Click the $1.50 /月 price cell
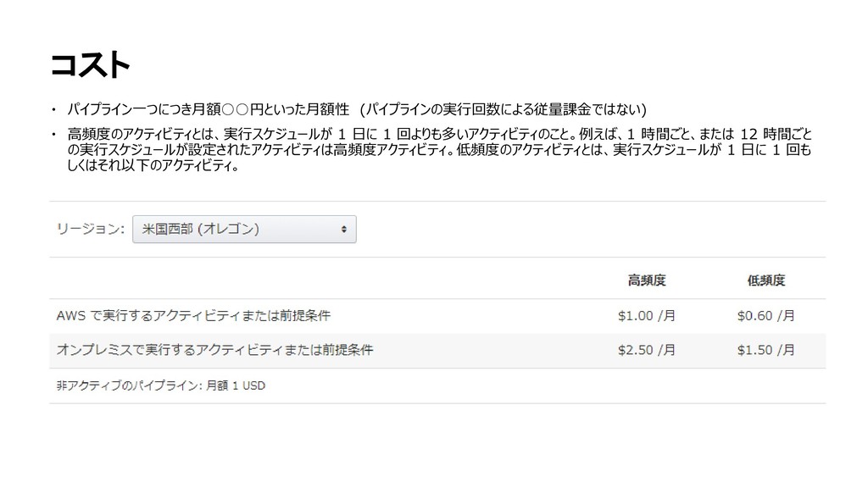868x488 pixels. coord(766,350)
